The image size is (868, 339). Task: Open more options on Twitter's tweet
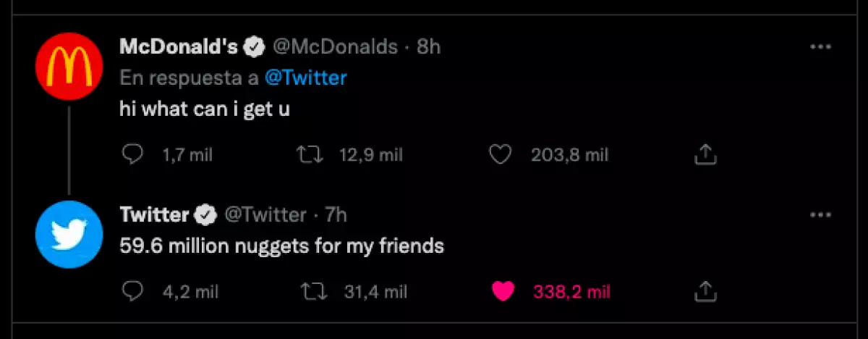[x=820, y=215]
